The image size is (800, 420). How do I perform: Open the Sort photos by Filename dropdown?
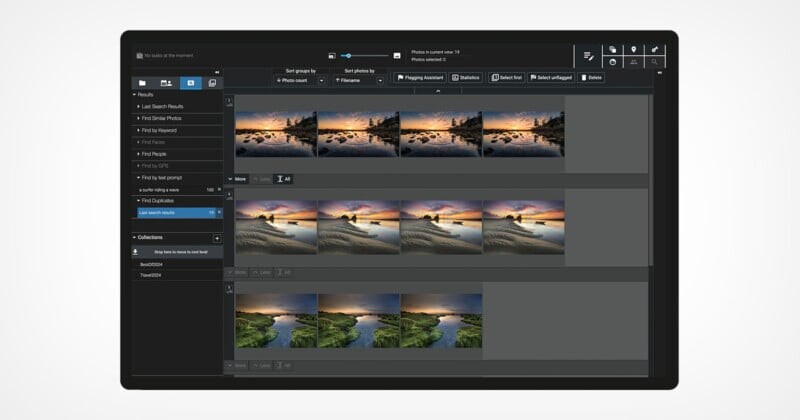coord(380,80)
